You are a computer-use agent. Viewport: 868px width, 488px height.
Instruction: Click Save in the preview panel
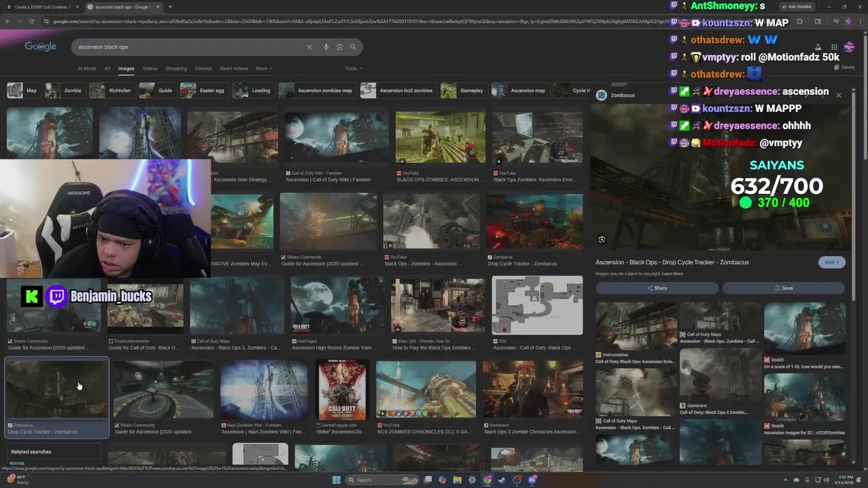[783, 288]
